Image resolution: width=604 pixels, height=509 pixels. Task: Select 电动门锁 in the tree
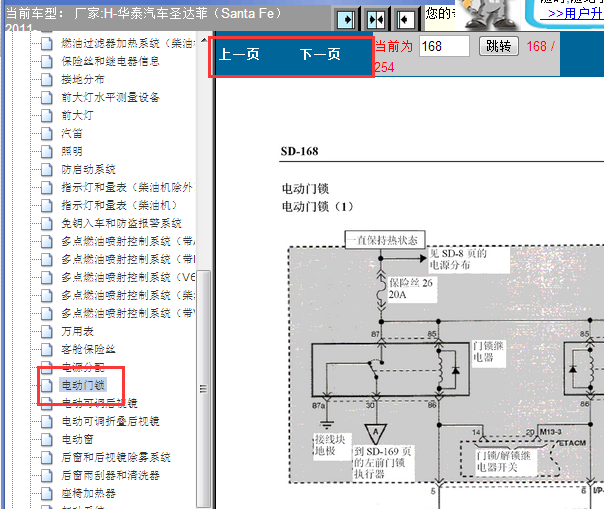pyautogui.click(x=83, y=385)
